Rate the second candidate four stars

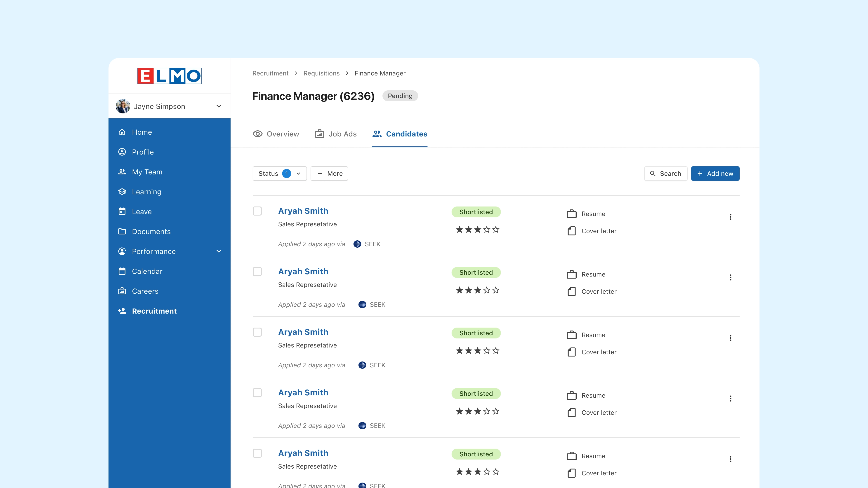click(x=487, y=290)
